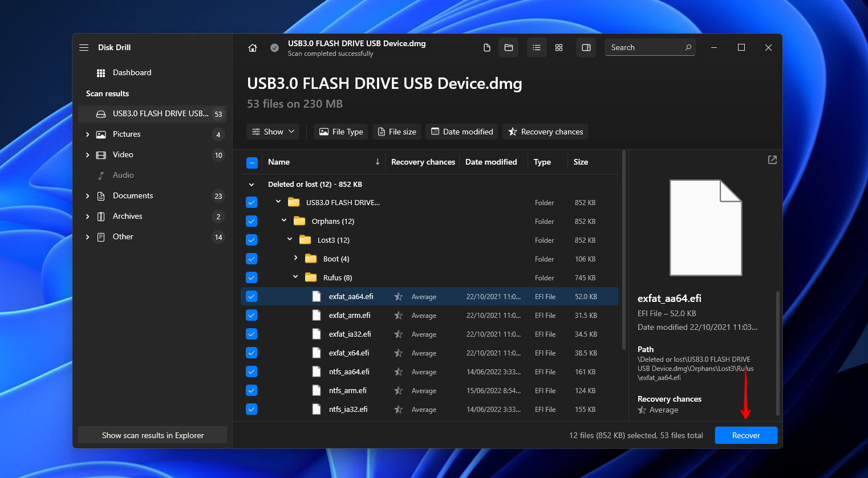The width and height of the screenshot is (868, 478).
Task: Click the preview panel vertical scrollbar
Action: click(x=777, y=353)
